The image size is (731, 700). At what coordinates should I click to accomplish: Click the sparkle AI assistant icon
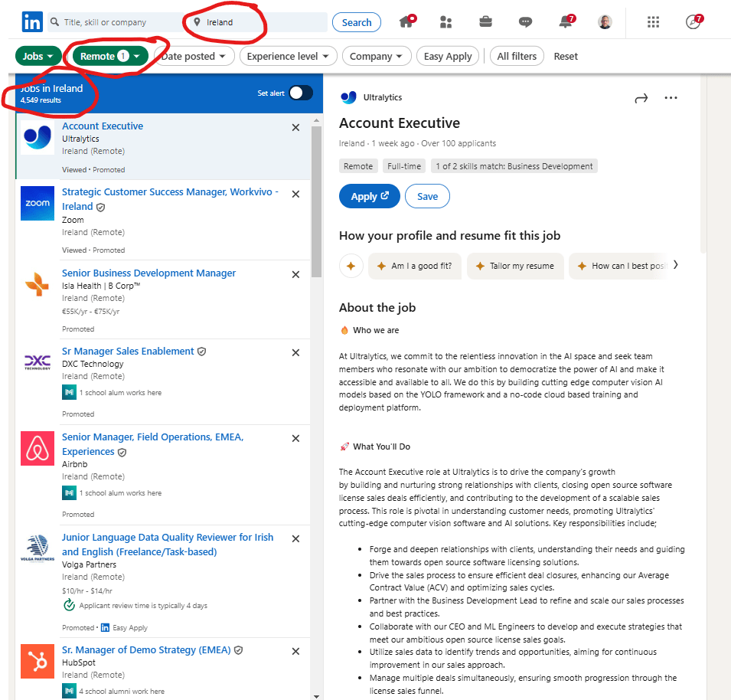351,266
